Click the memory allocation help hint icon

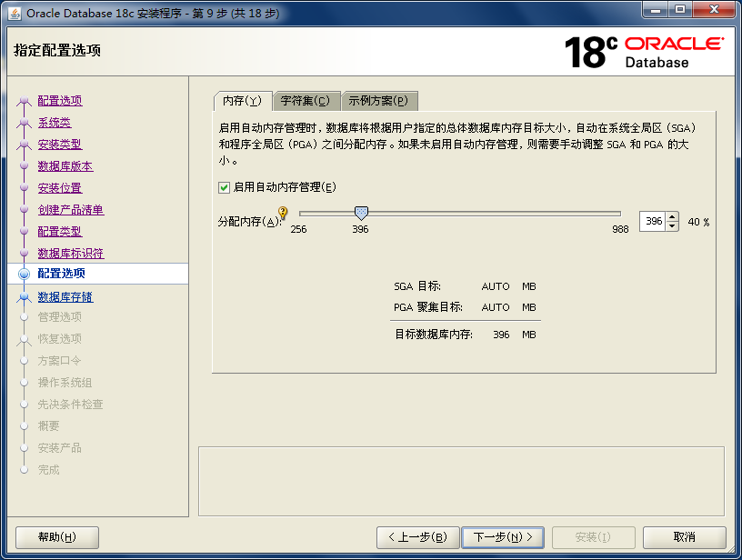pyautogui.click(x=283, y=212)
